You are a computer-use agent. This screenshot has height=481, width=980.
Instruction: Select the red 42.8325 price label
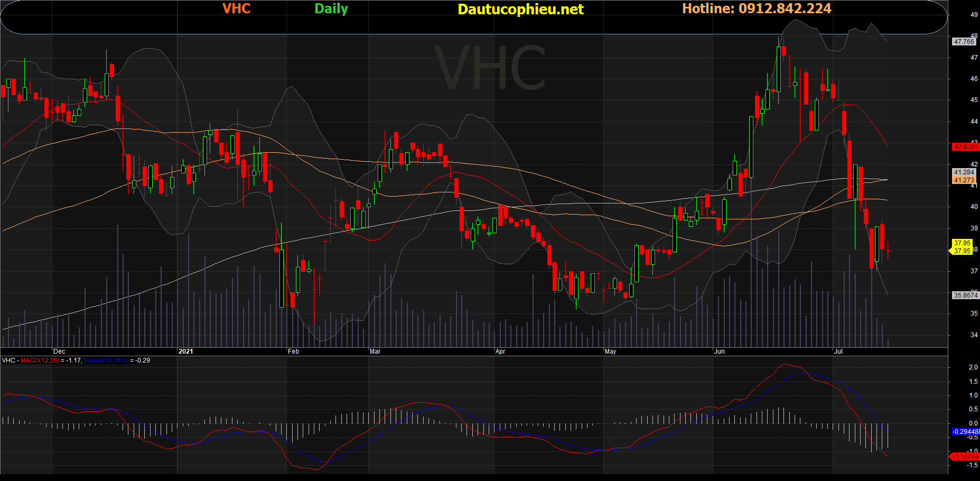click(965, 146)
